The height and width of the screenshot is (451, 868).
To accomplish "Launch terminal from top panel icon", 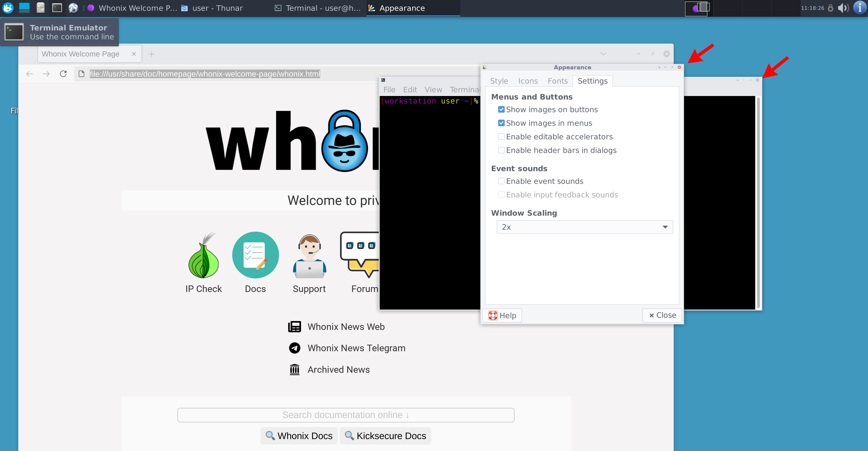I will (x=57, y=8).
